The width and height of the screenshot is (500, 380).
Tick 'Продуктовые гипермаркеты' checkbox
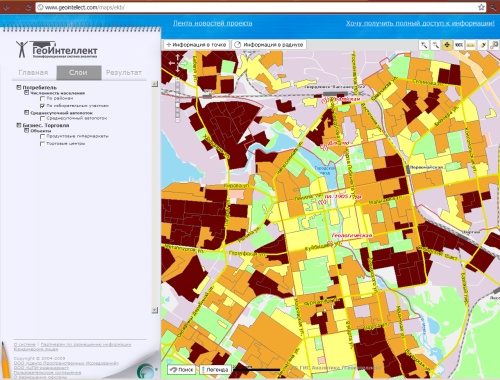(x=42, y=136)
